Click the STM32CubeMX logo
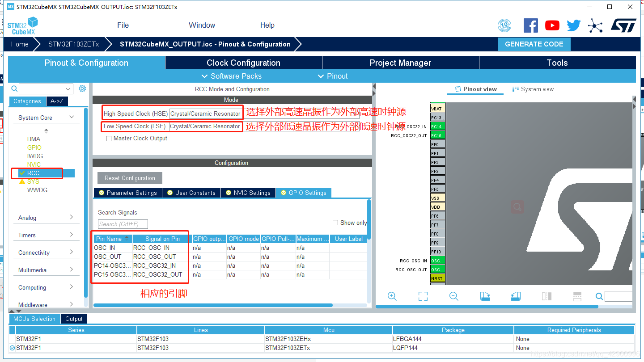The width and height of the screenshot is (644, 362). click(x=23, y=25)
